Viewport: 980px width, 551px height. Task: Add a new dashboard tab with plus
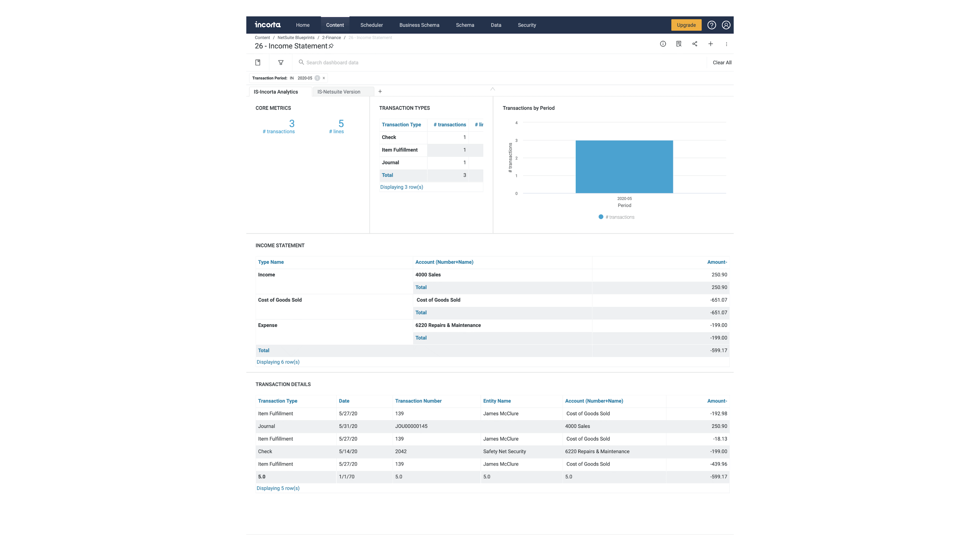click(380, 91)
